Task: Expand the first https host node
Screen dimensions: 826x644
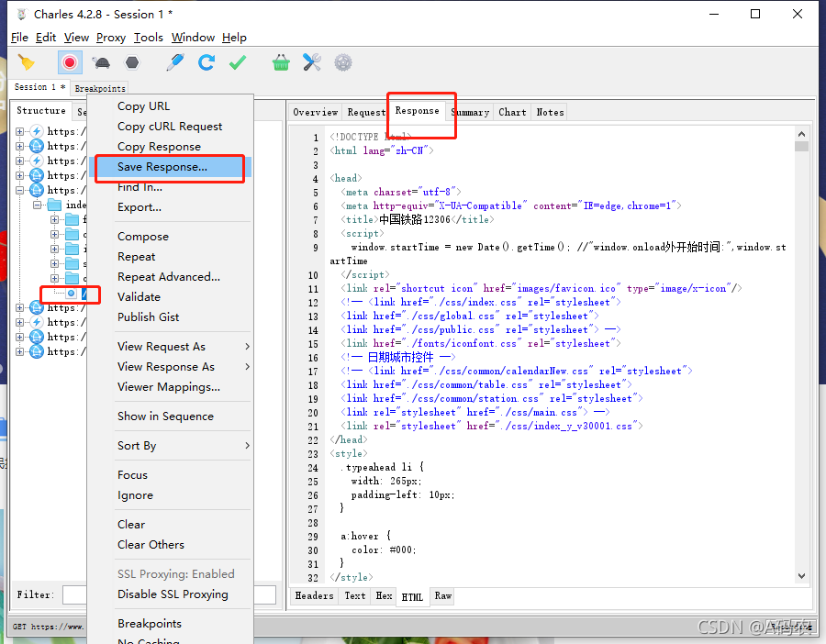Action: pyautogui.click(x=19, y=131)
